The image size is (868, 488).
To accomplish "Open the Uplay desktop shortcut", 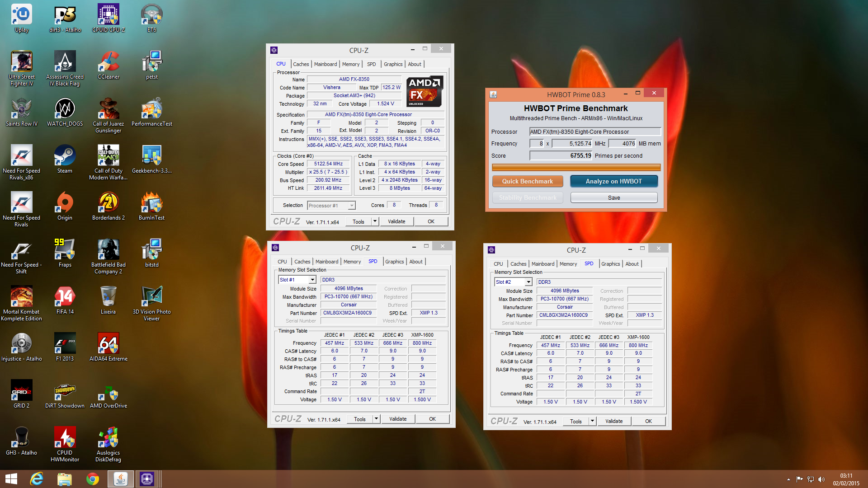I will click(21, 19).
